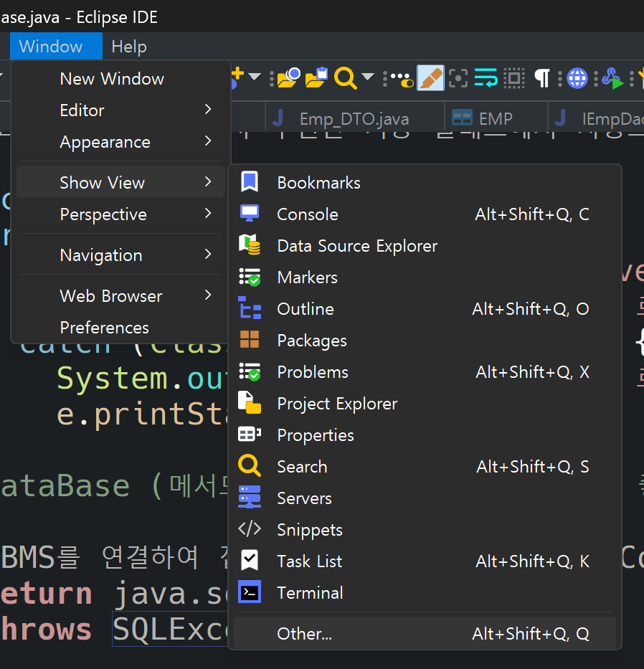Expand the Navigation submenu

pos(120,255)
